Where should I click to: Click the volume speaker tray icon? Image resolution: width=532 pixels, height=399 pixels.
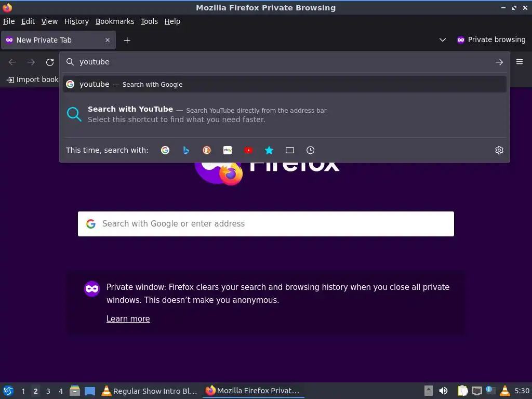tap(443, 391)
